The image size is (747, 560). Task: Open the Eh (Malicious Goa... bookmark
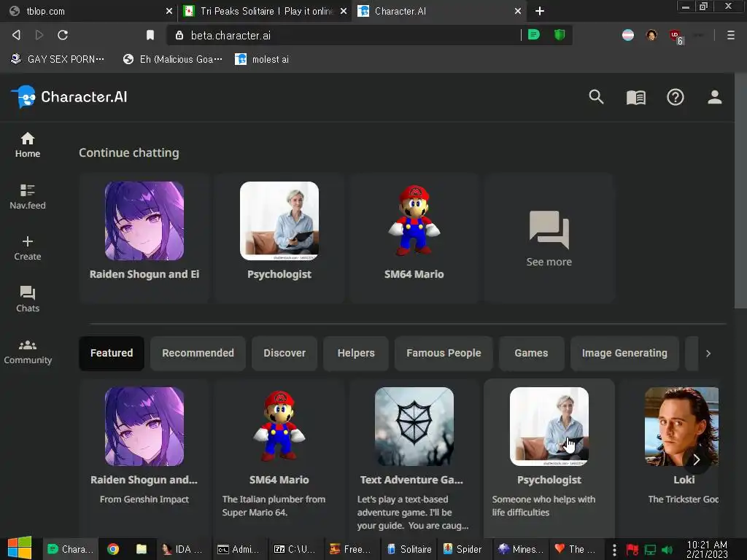click(172, 59)
